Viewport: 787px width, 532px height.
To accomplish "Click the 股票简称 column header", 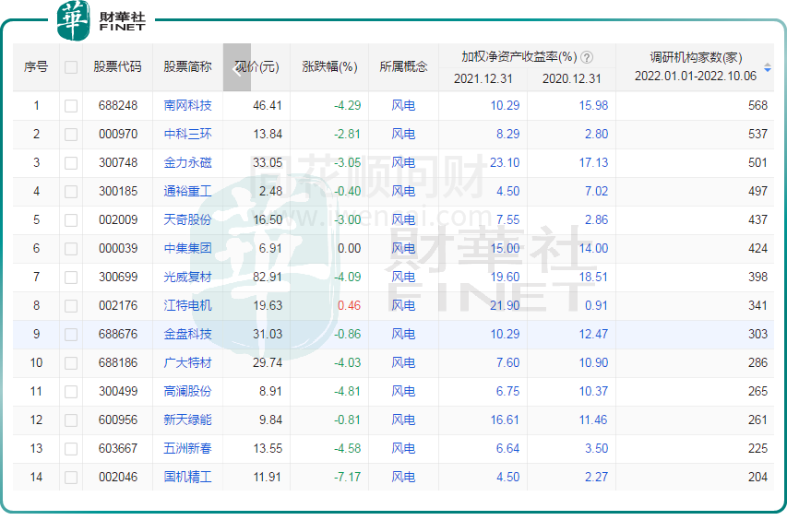I will (187, 66).
